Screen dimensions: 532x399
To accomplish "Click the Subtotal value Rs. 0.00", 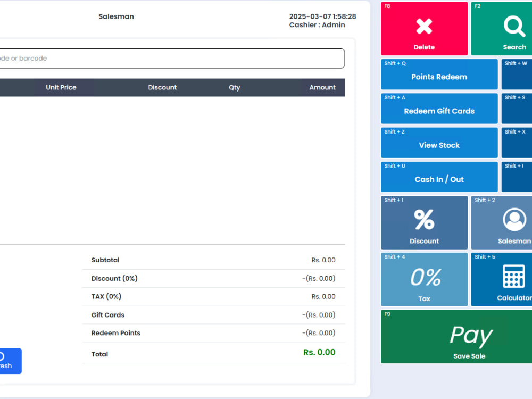I will [x=323, y=260].
